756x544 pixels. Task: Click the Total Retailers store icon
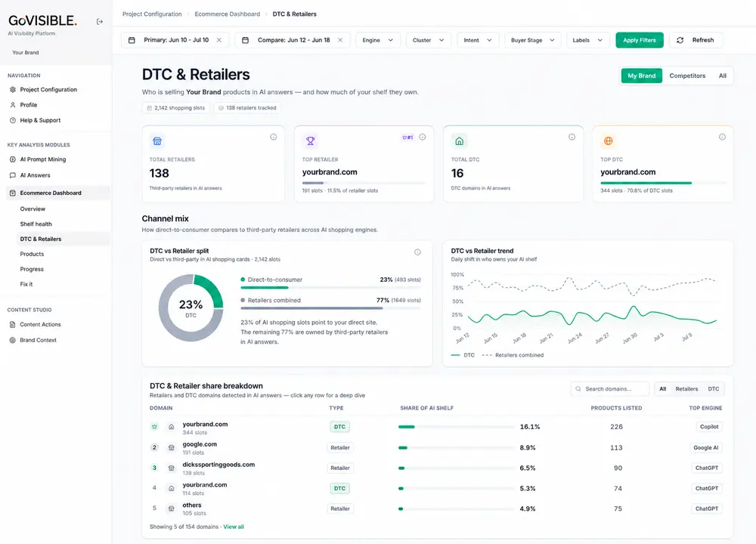157,141
